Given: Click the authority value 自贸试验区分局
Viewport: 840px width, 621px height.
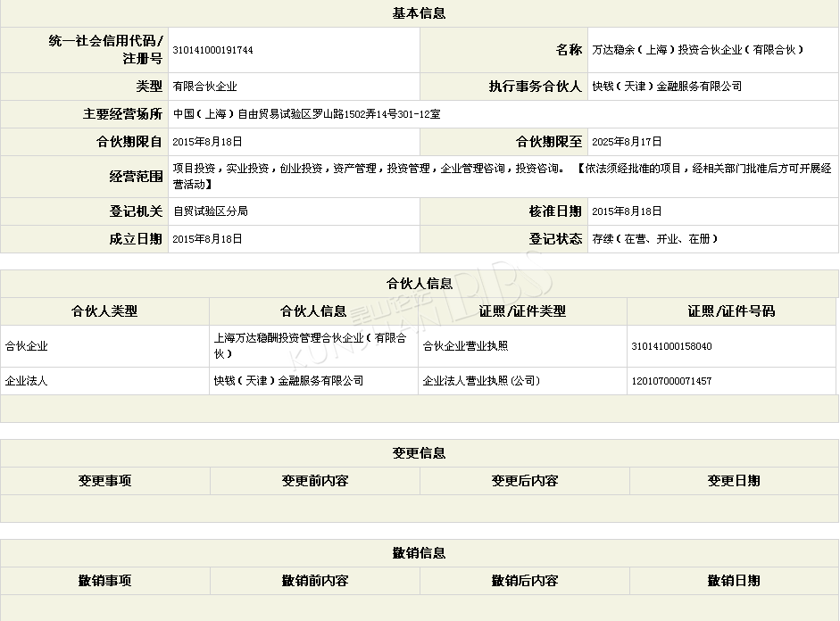Looking at the screenshot, I should click(x=210, y=211).
